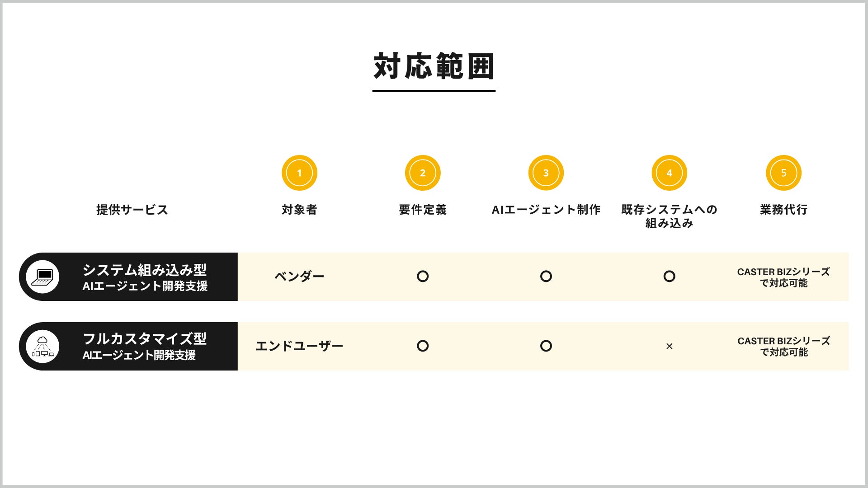The height and width of the screenshot is (488, 868).
Task: Click the yellow number 2 circle
Action: [x=423, y=173]
